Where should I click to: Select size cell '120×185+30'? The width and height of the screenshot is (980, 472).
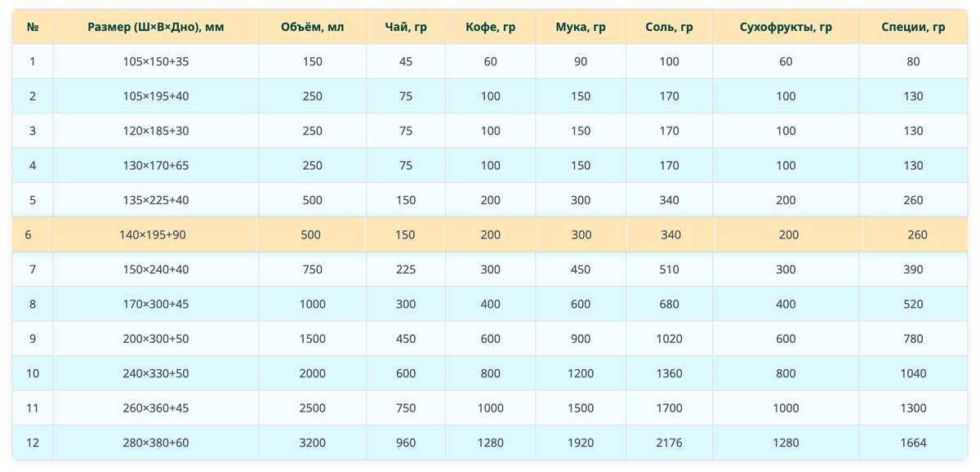click(x=156, y=131)
